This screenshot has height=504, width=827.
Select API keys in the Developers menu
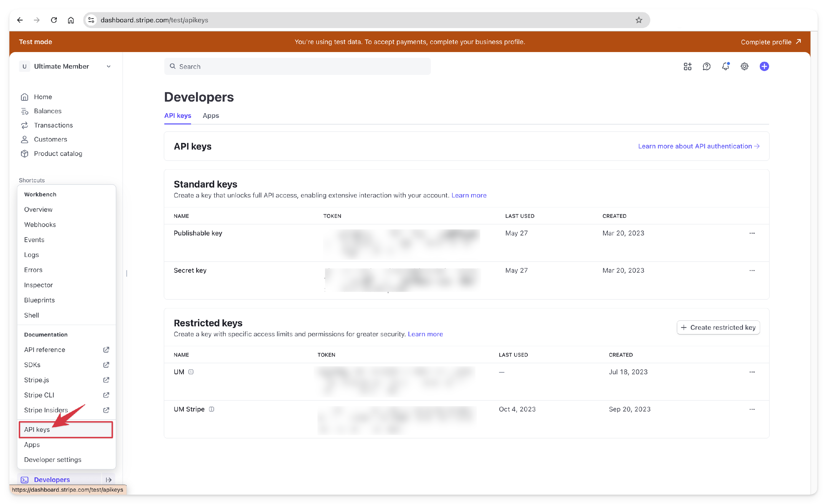coord(66,430)
